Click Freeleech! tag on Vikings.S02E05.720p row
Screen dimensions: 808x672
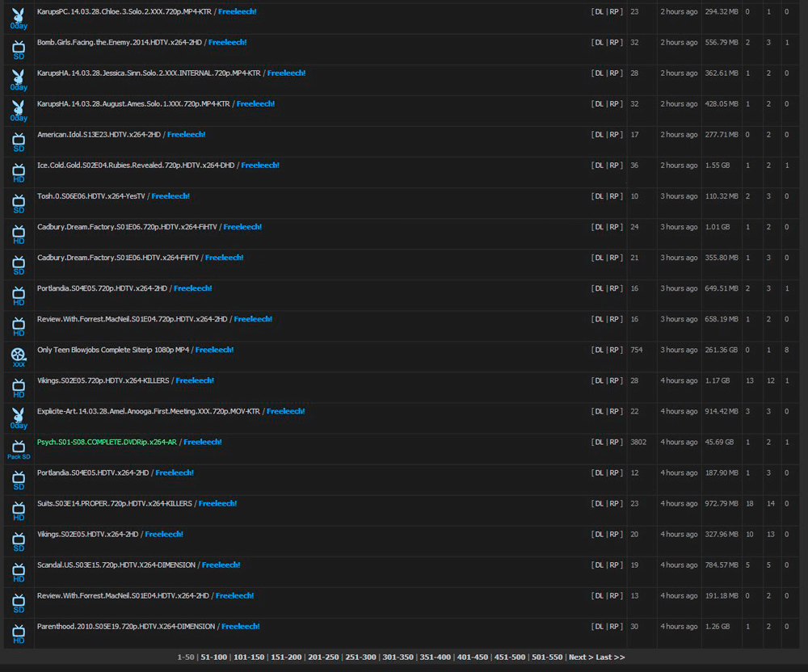point(195,380)
